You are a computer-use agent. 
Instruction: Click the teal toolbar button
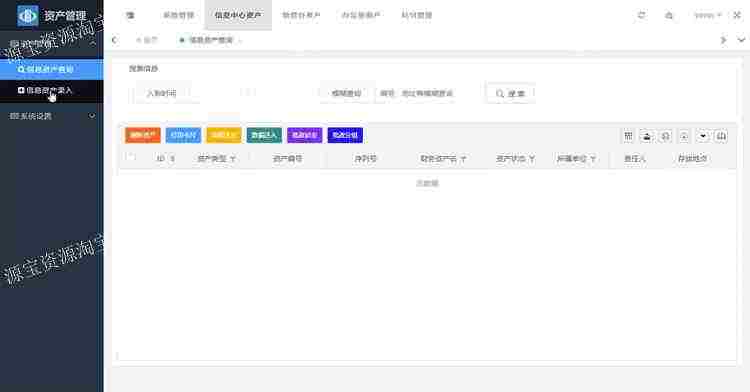[x=264, y=135]
